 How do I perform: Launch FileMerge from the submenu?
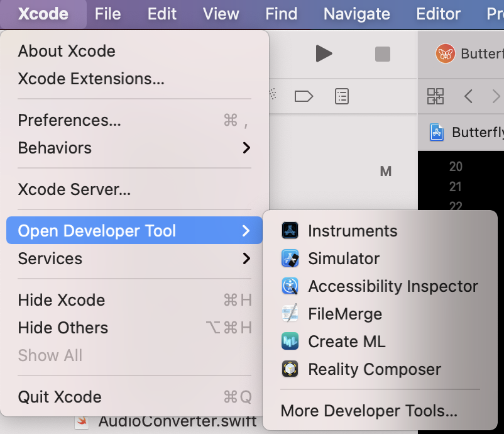[380, 314]
